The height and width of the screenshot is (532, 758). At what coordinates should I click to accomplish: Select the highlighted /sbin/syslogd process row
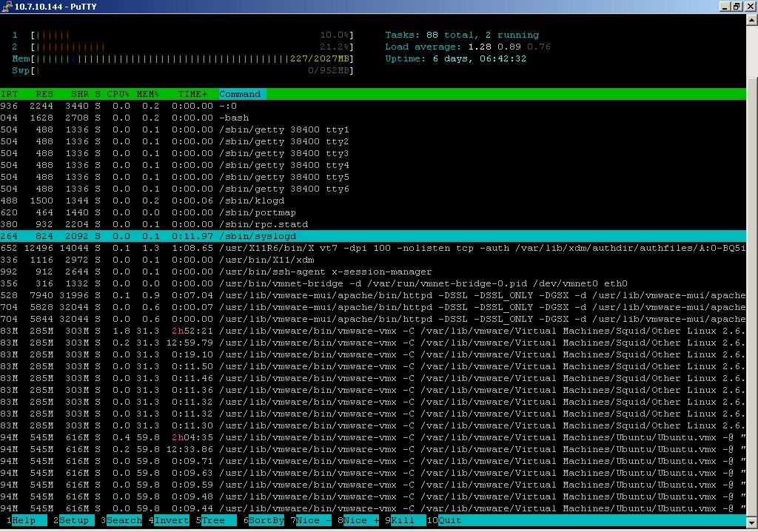tap(373, 236)
